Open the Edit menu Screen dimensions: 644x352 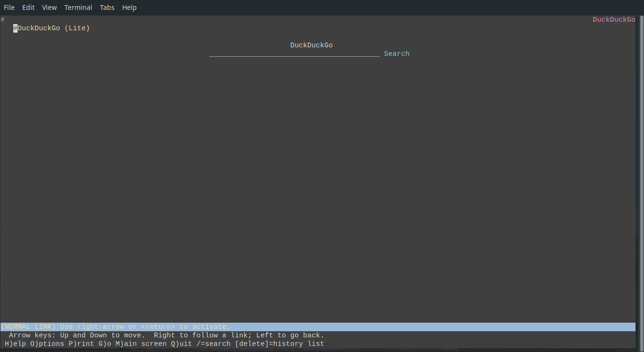28,8
